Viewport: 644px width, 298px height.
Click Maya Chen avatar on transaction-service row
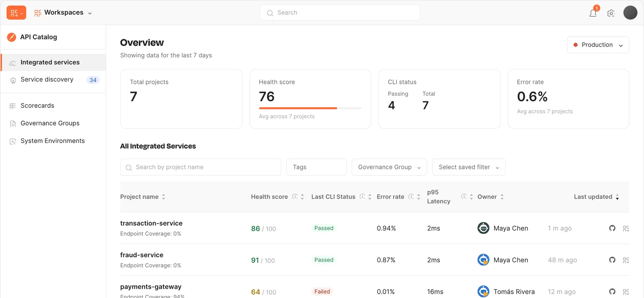(483, 228)
